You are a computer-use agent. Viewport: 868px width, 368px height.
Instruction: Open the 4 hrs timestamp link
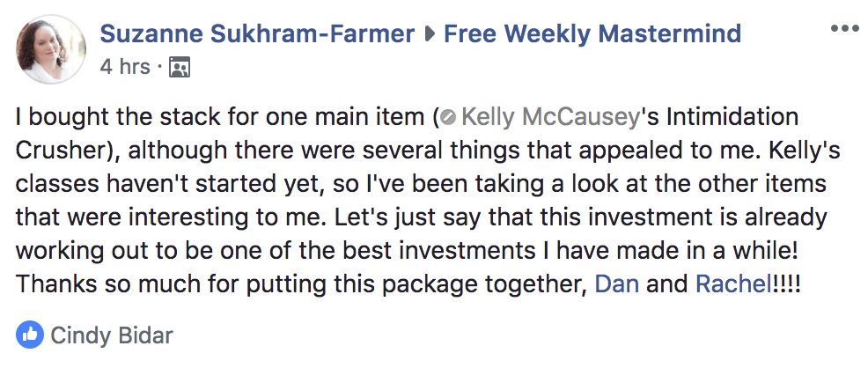point(125,67)
